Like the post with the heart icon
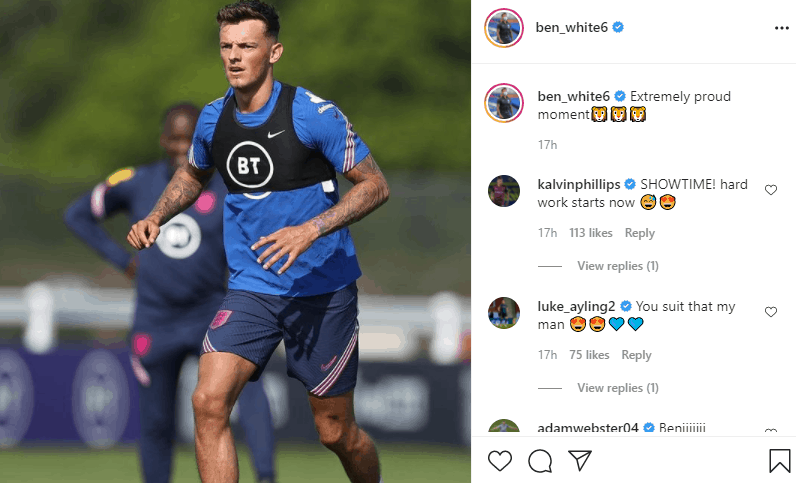This screenshot has height=483, width=796. (500, 461)
